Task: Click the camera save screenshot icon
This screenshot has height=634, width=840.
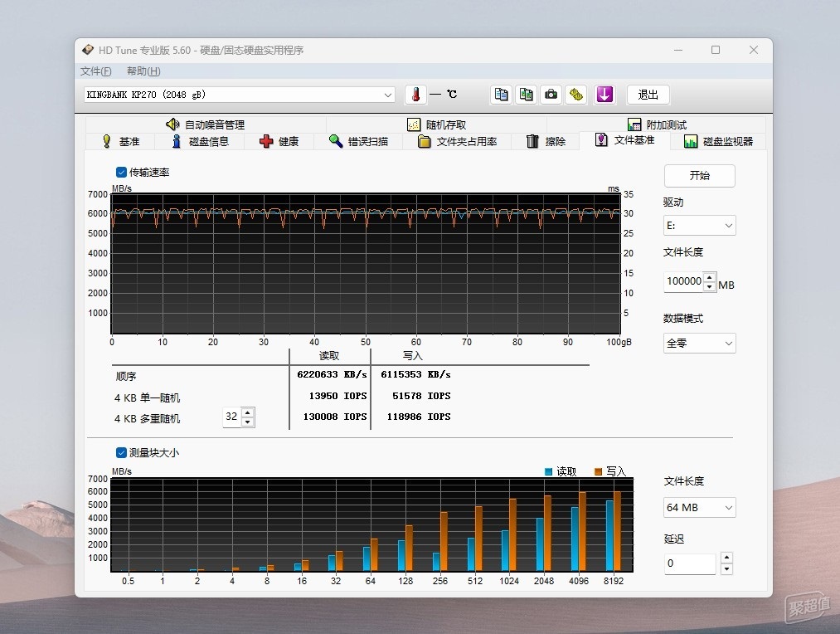Action: 551,95
